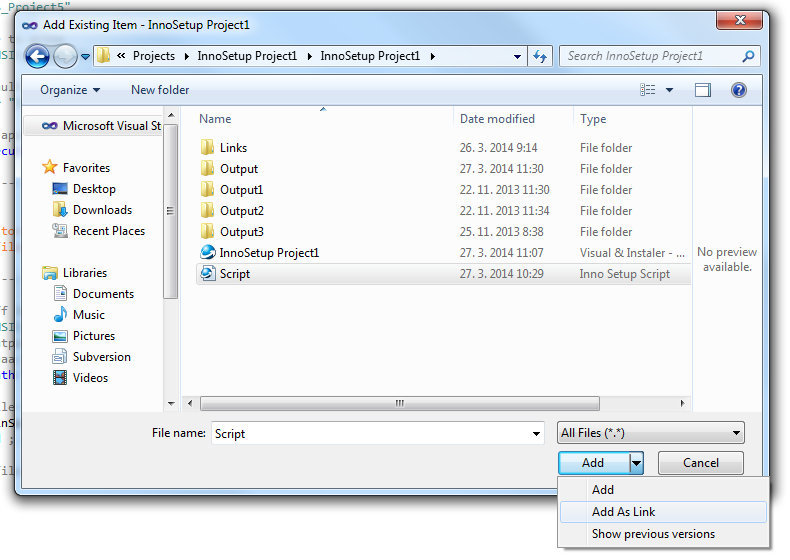Open the Organize menu
The height and width of the screenshot is (560, 790).
[70, 90]
